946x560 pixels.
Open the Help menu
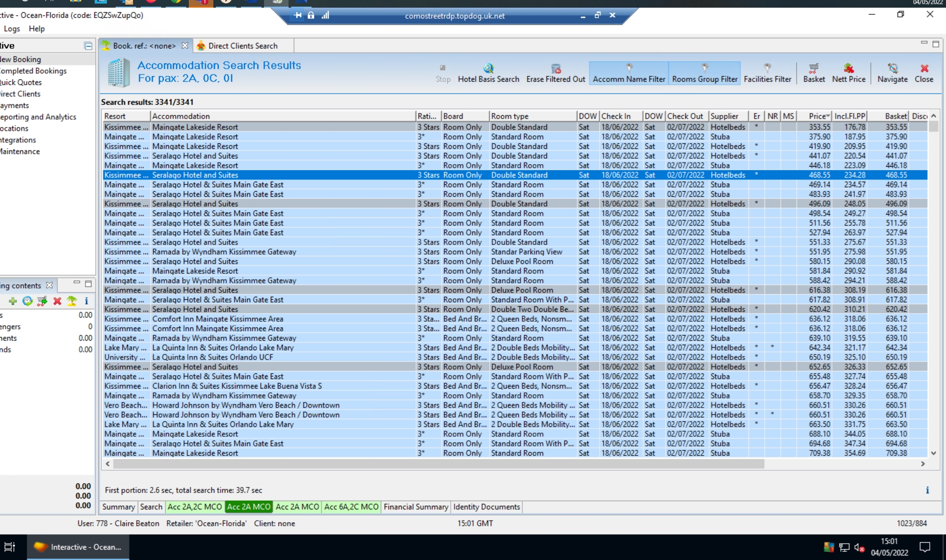tap(37, 29)
